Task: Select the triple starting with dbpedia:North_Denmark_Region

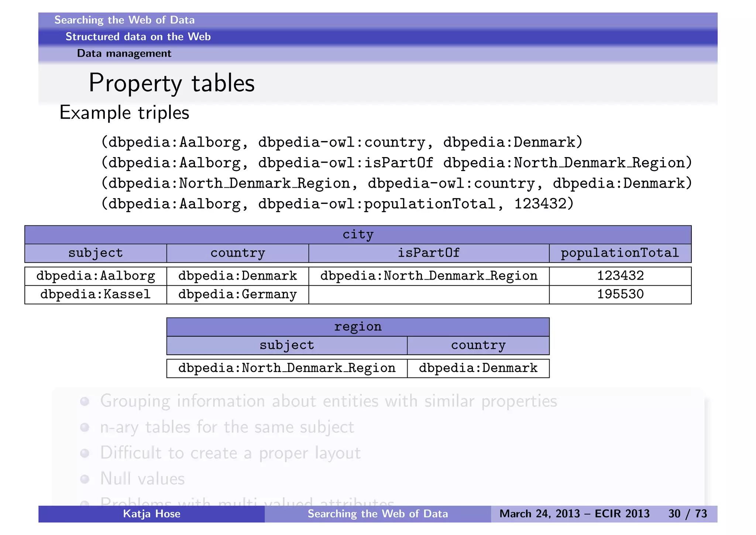Action: (x=396, y=184)
